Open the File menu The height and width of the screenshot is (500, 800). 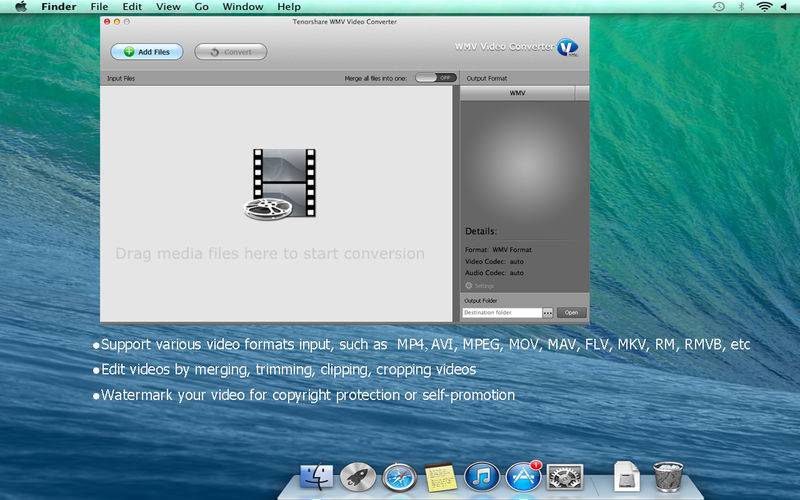[x=99, y=7]
